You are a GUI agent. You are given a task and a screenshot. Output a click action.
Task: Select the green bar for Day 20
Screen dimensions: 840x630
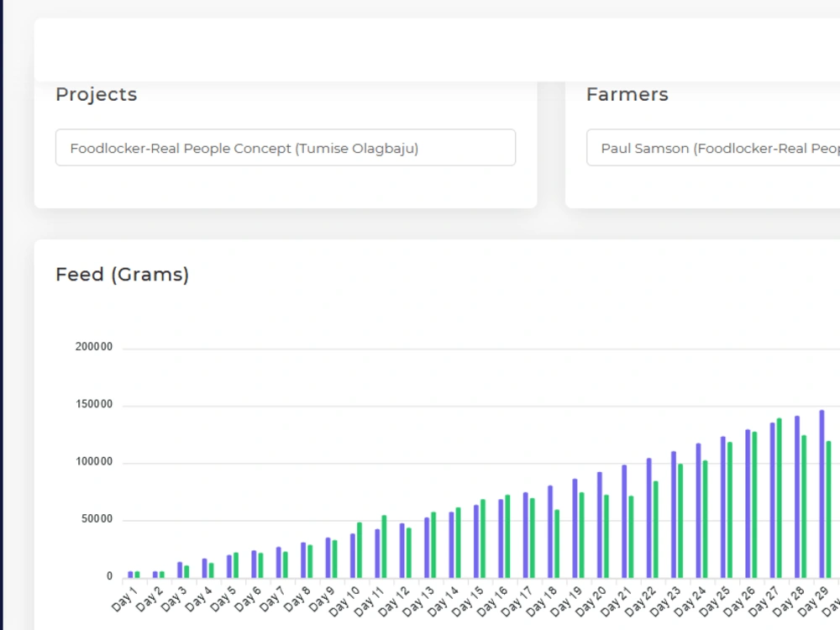[606, 536]
